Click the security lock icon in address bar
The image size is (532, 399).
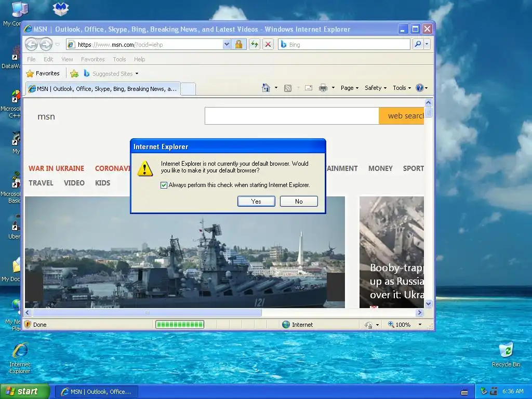point(238,45)
